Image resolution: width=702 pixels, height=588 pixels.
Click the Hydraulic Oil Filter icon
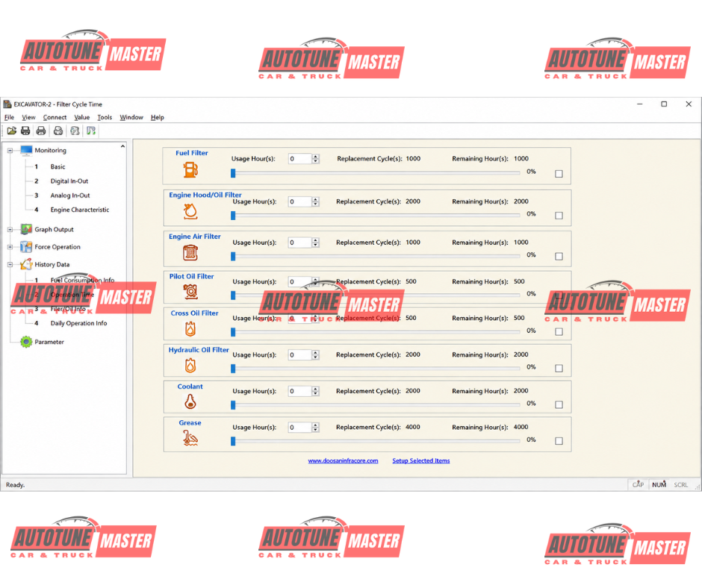pos(190,366)
